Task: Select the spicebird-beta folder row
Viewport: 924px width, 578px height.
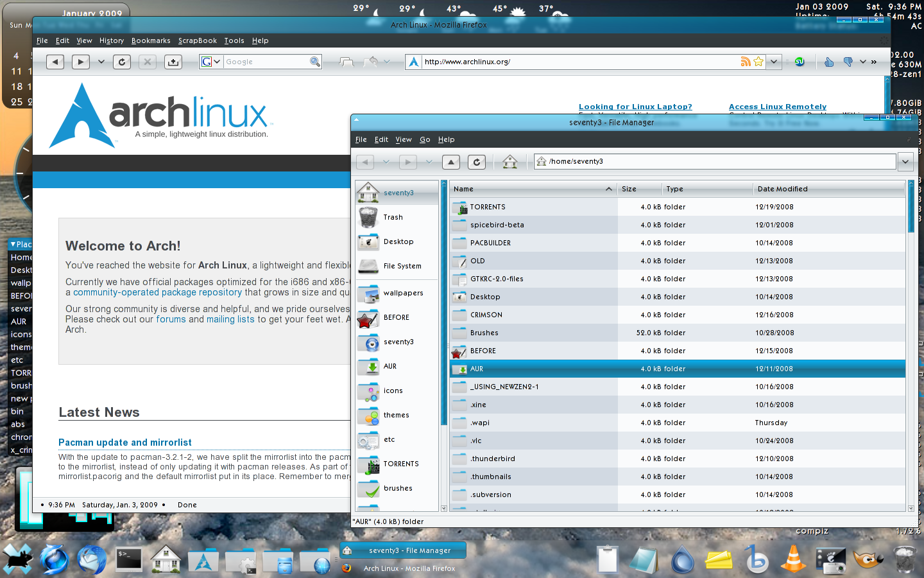Action: (x=678, y=225)
